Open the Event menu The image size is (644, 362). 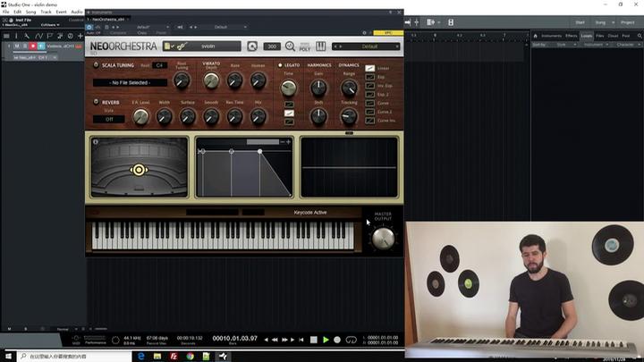click(x=61, y=12)
